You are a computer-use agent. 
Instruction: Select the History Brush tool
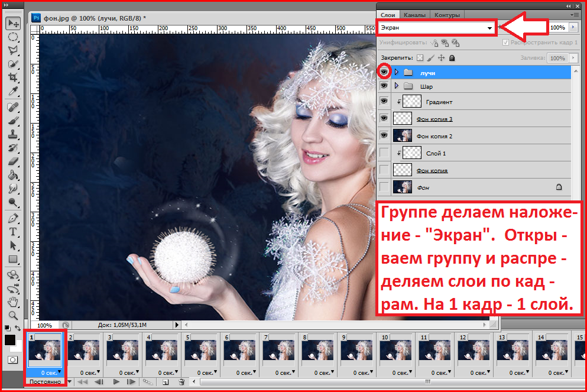(13, 148)
